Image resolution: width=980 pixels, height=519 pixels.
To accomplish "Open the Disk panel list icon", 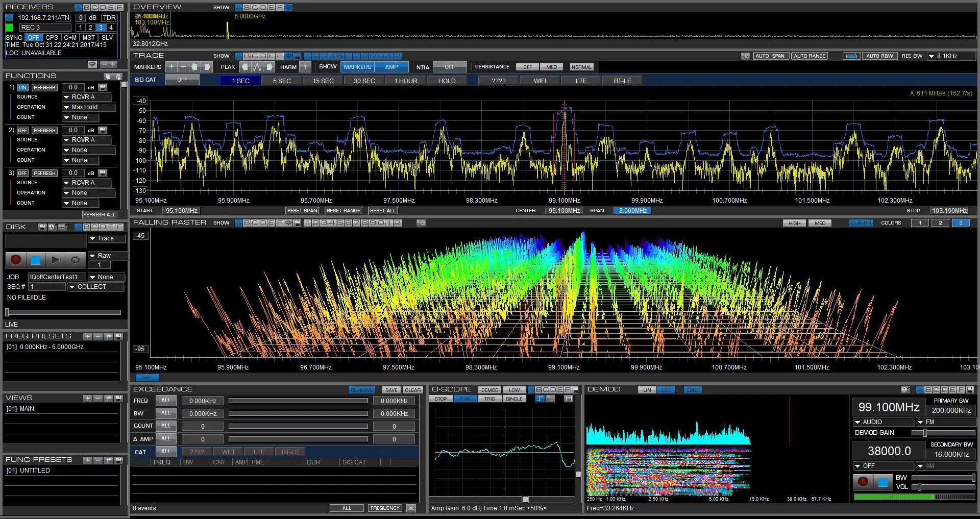I will pos(63,227).
